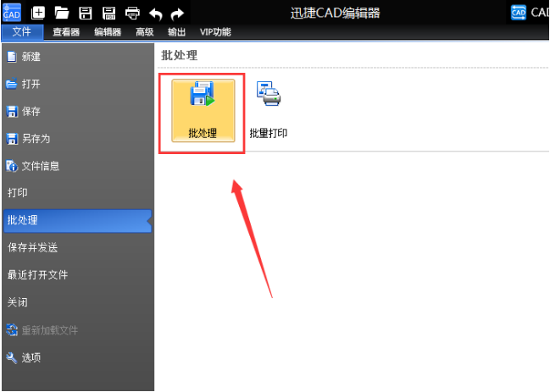Click the Save As toolbar icon

click(108, 13)
